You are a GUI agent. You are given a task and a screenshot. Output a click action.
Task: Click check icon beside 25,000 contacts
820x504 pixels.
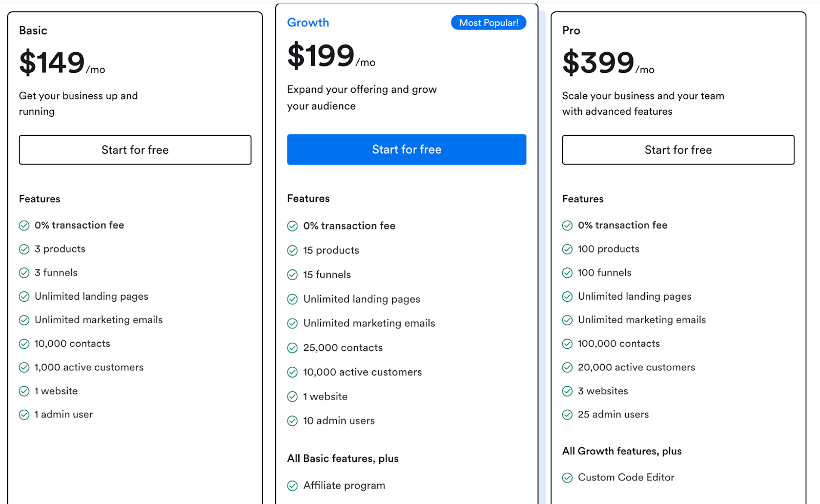pos(292,348)
